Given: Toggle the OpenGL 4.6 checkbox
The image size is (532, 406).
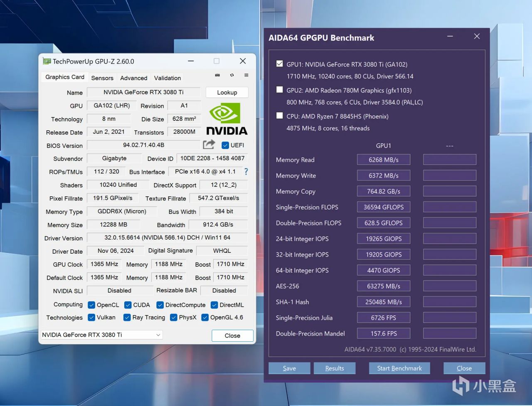Looking at the screenshot, I should coord(205,318).
